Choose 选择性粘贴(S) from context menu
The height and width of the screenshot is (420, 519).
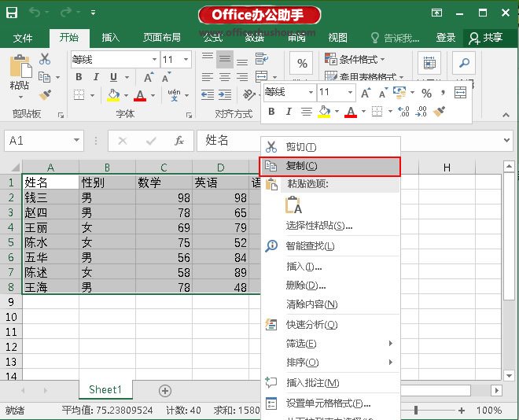click(330, 226)
